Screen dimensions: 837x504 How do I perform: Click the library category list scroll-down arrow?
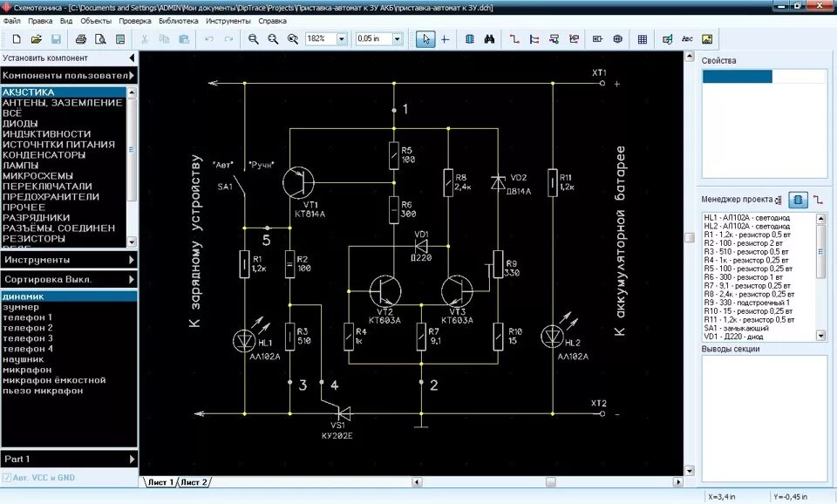pos(132,242)
